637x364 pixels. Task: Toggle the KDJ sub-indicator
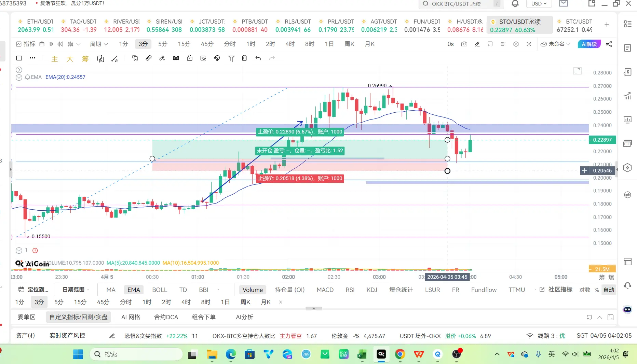(x=372, y=290)
